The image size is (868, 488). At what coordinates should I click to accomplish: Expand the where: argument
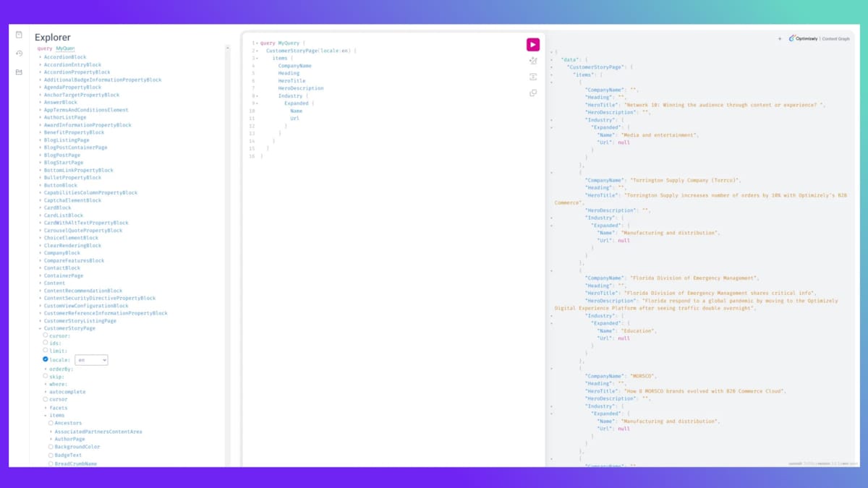coord(46,384)
